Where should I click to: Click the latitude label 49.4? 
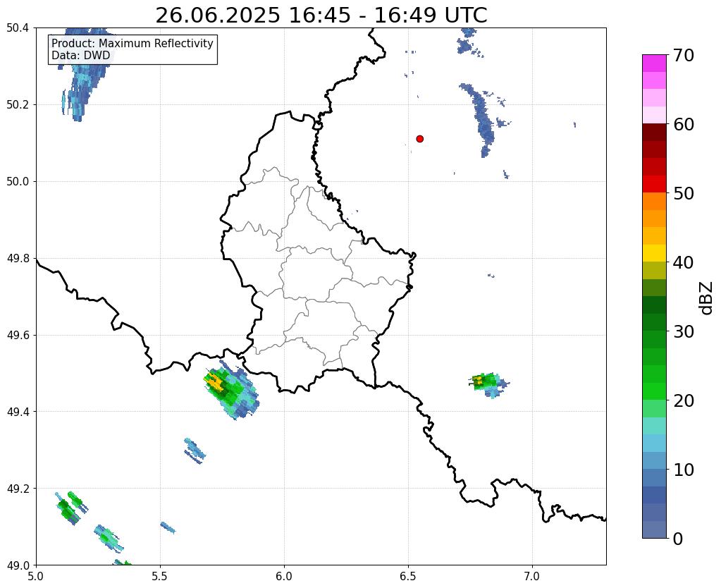pos(18,412)
